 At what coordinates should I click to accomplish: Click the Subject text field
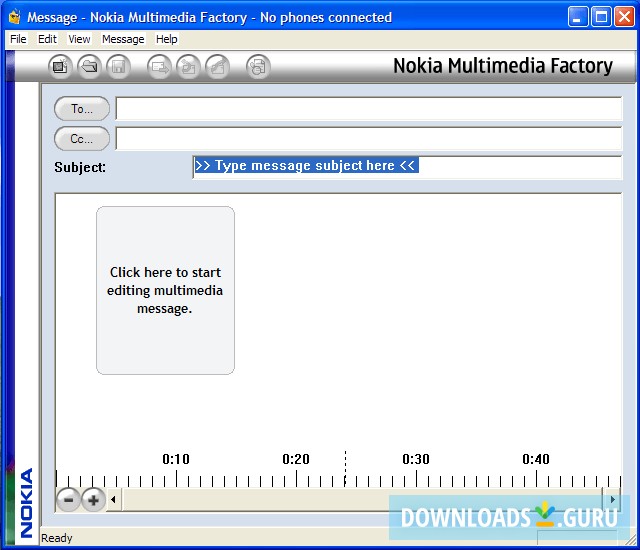click(407, 167)
